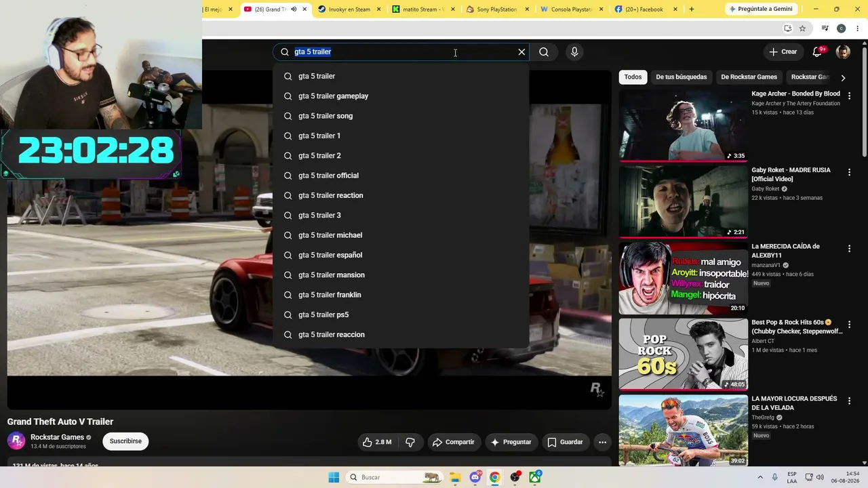Start voice search with the microphone icon
Screen dimensions: 868x488
574,52
